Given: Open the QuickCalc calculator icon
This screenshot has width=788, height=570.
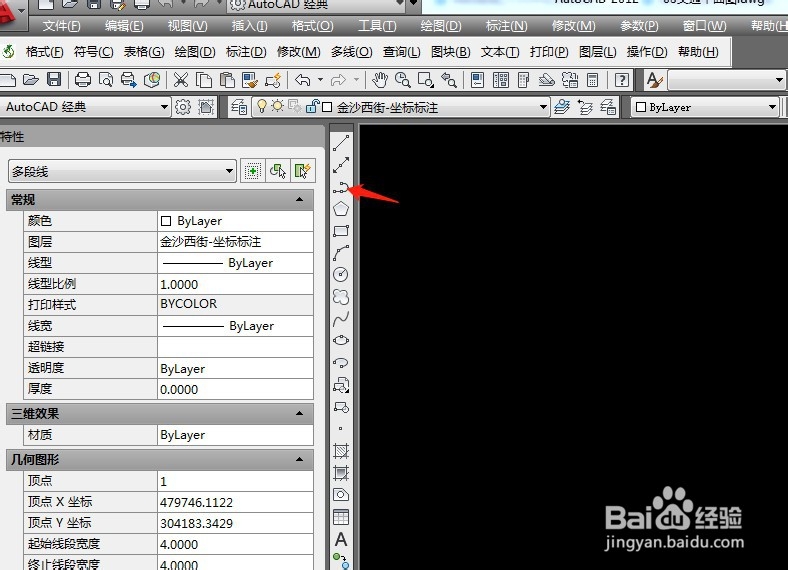Looking at the screenshot, I should point(593,80).
